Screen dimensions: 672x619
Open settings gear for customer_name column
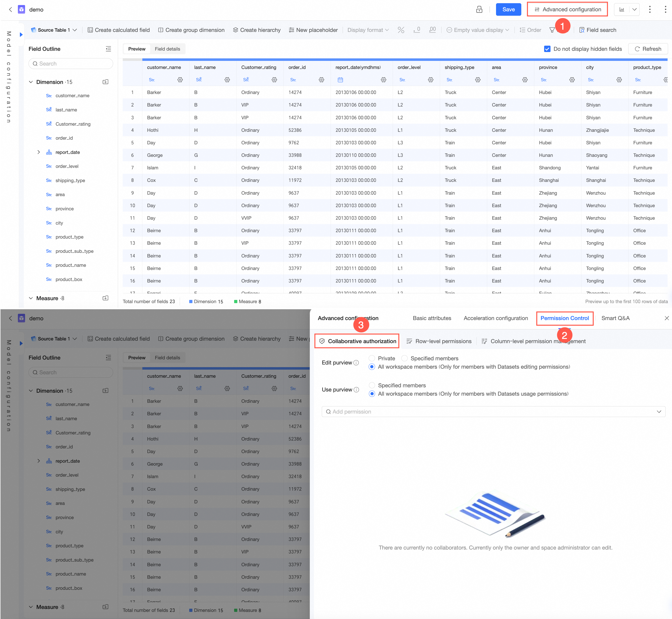(x=180, y=80)
